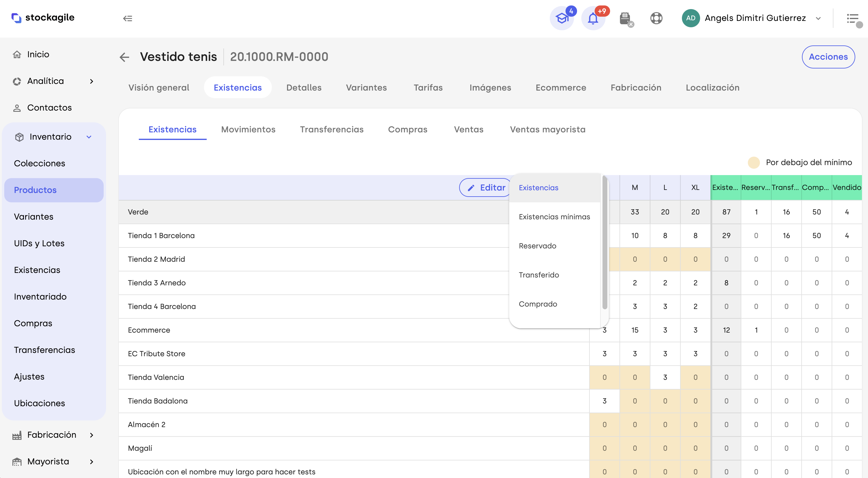Click the Inicio home icon
The image size is (868, 478).
coord(17,54)
